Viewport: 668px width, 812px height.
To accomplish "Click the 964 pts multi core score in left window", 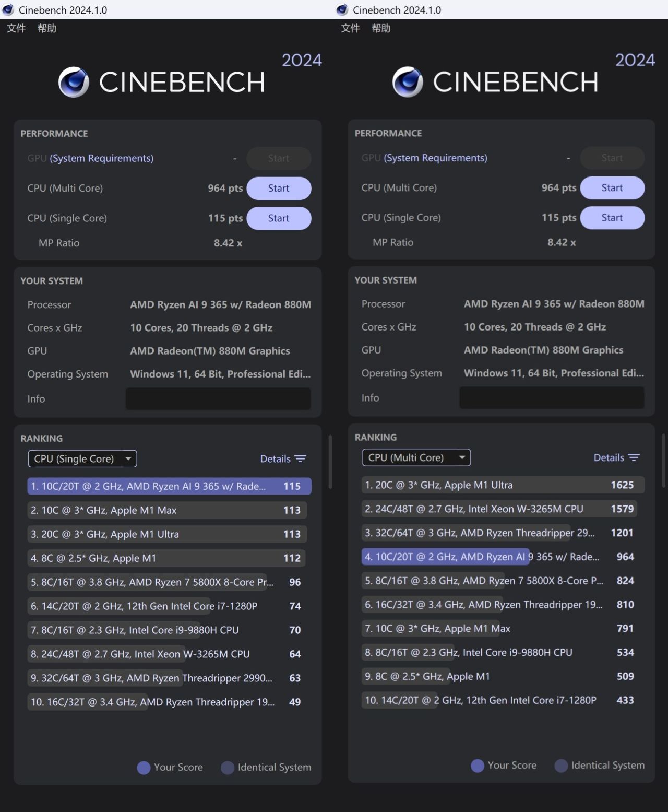I will 225,189.
